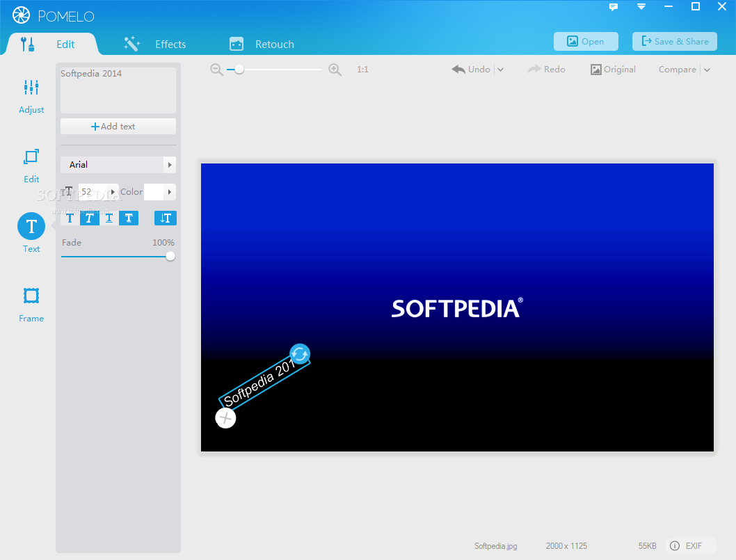Click the Undo button

pyautogui.click(x=471, y=70)
